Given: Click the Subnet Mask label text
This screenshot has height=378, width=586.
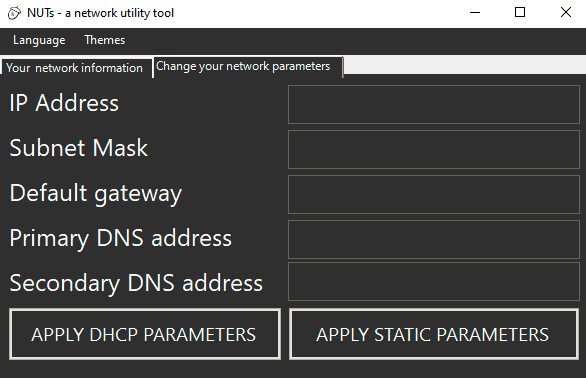Looking at the screenshot, I should (78, 148).
